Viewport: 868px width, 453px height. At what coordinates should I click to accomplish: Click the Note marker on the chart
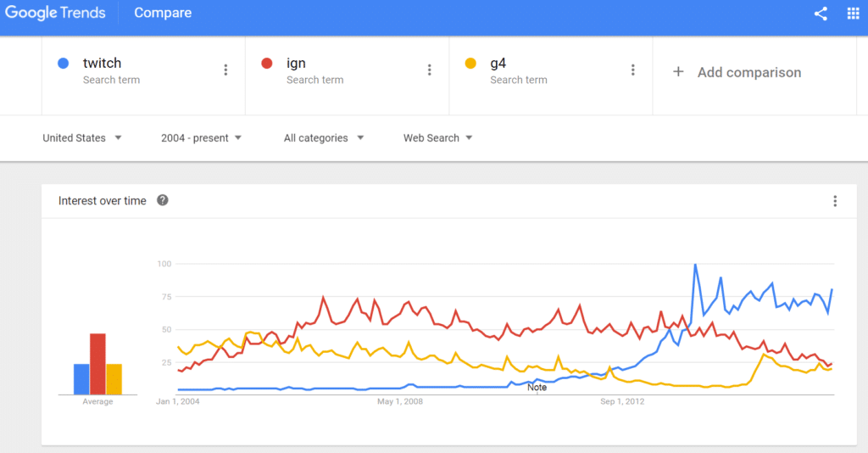tap(537, 388)
